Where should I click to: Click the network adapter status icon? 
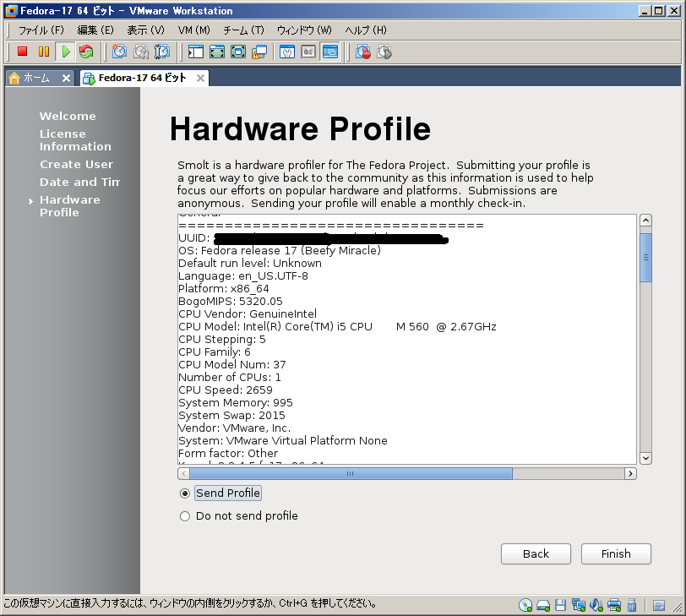pos(579,604)
